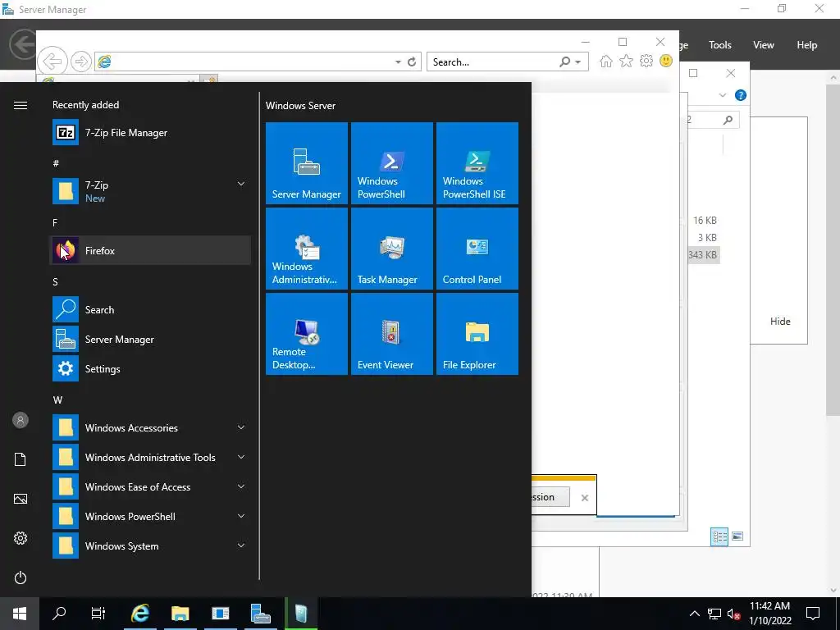840x630 pixels.
Task: Expand Windows System folder
Action: 151,546
